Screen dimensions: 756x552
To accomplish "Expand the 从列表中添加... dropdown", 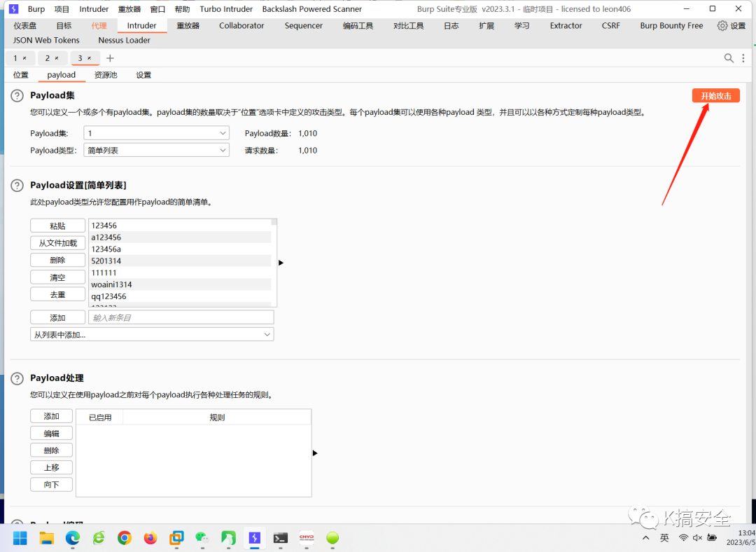I will 152,334.
